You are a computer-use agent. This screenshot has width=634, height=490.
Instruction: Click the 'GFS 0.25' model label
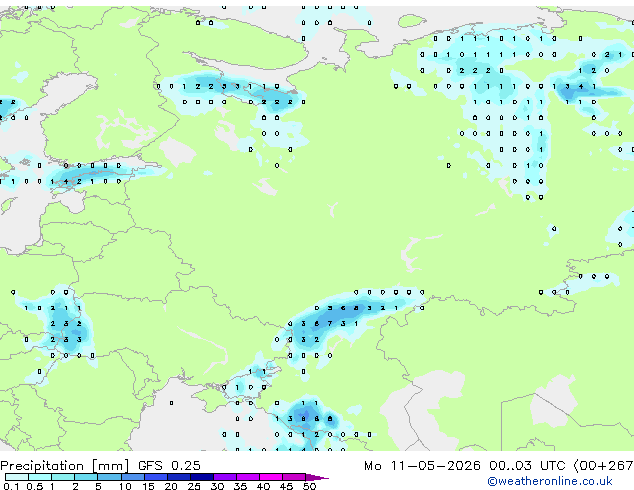click(x=169, y=466)
